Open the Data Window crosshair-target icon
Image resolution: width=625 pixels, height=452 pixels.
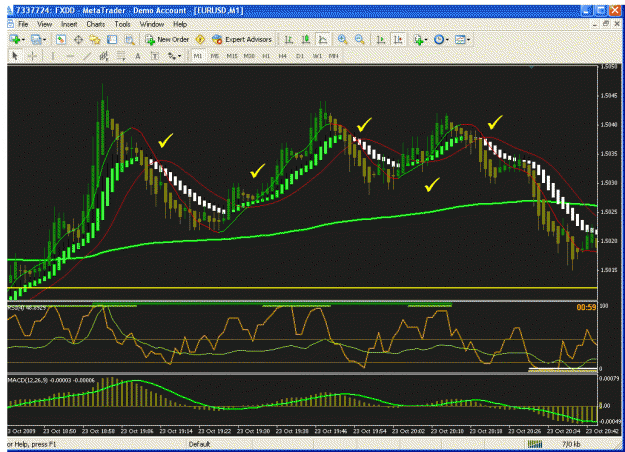pyautogui.click(x=78, y=39)
